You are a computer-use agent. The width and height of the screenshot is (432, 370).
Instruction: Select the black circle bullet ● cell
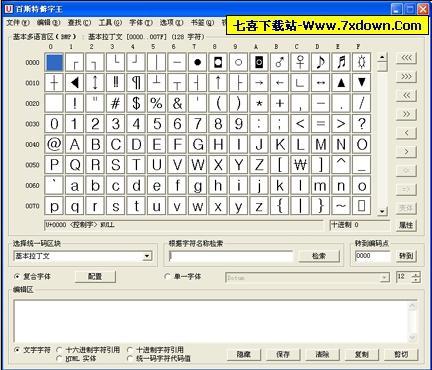click(x=198, y=62)
